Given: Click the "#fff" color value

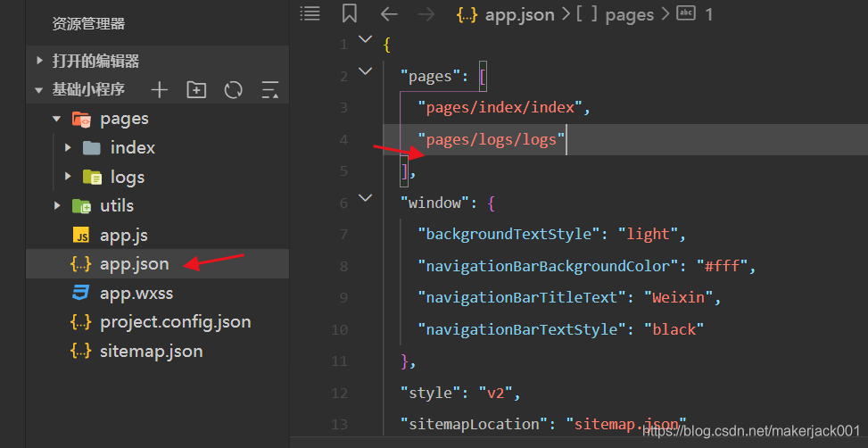Looking at the screenshot, I should click(x=723, y=266).
